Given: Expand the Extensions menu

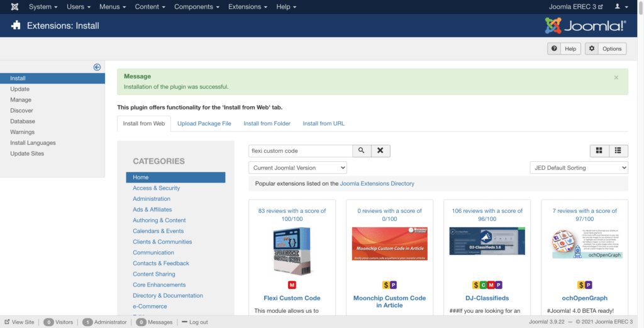Looking at the screenshot, I should tap(248, 7).
